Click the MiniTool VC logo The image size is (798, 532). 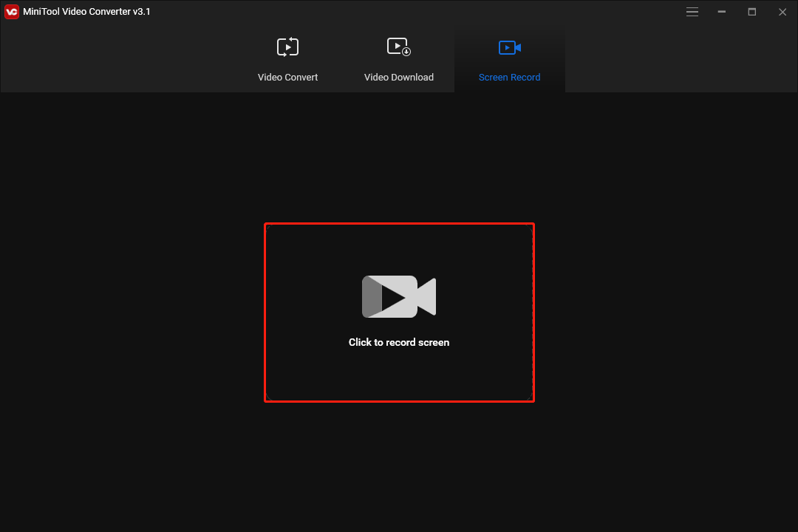coord(10,11)
